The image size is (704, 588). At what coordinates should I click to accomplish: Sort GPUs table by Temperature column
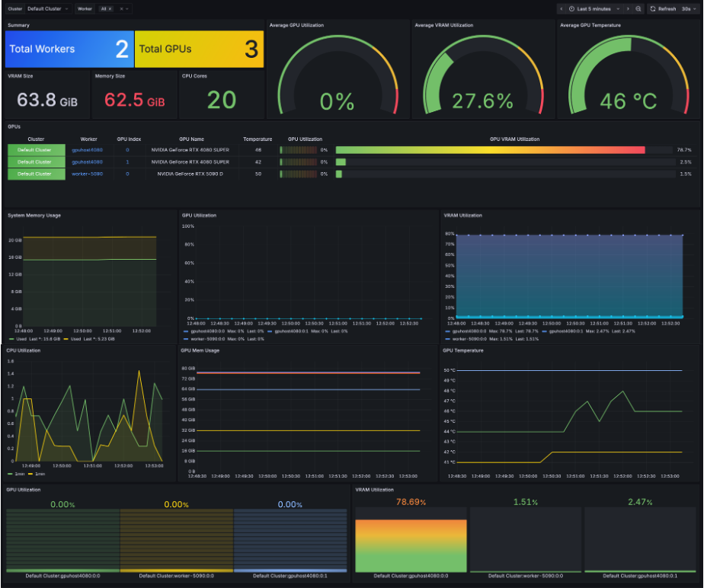pos(258,139)
